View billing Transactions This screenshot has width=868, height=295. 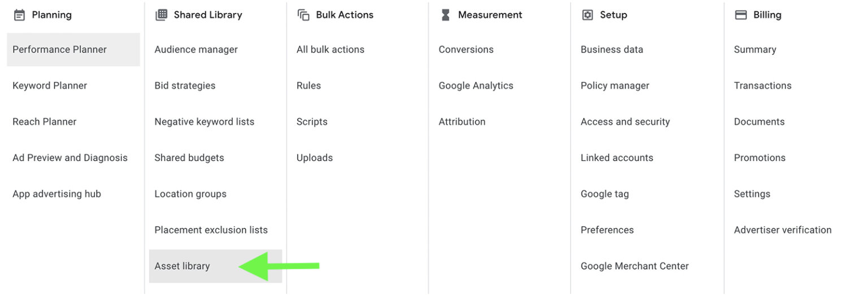coord(762,86)
